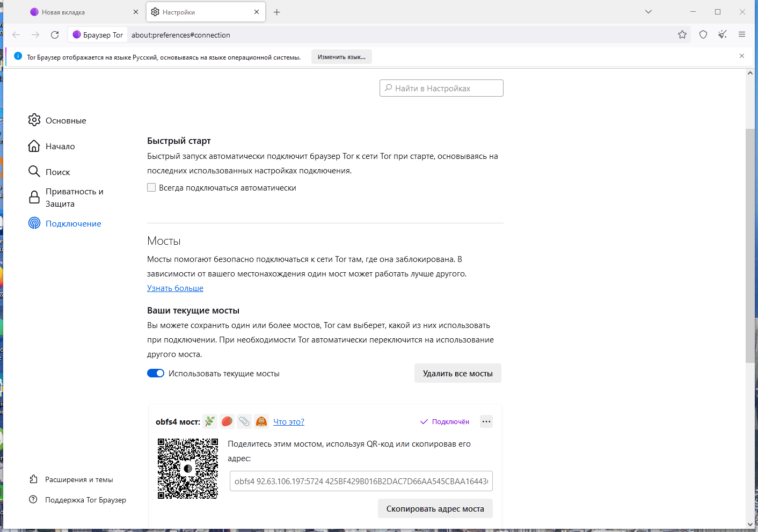Click the paperclip bridge emoji icon
This screenshot has height=532, width=758.
click(244, 421)
